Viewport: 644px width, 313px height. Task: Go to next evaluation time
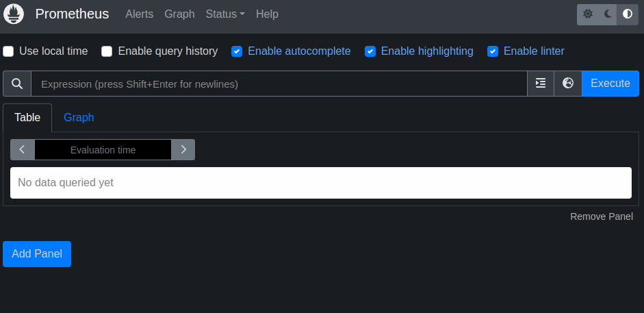(x=183, y=150)
